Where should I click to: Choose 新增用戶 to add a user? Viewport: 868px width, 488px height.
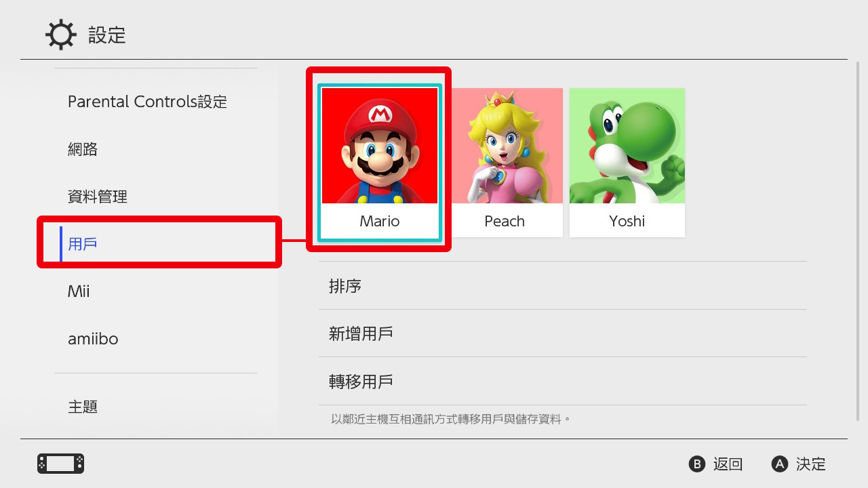coord(563,333)
